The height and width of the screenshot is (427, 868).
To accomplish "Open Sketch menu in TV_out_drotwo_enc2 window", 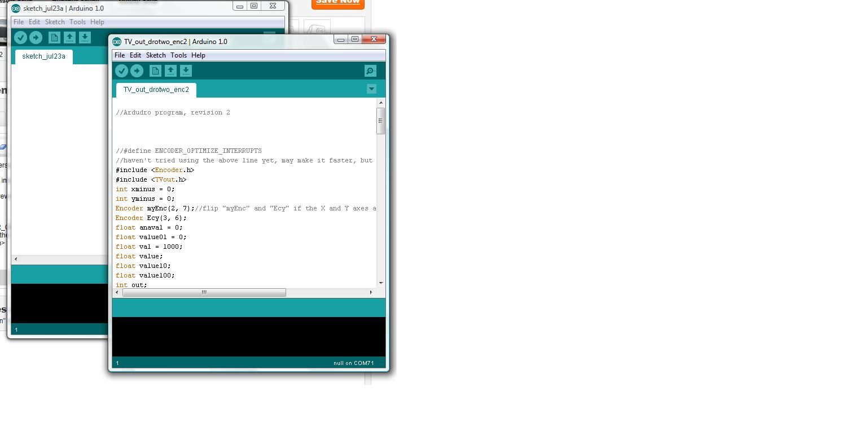I will click(156, 55).
